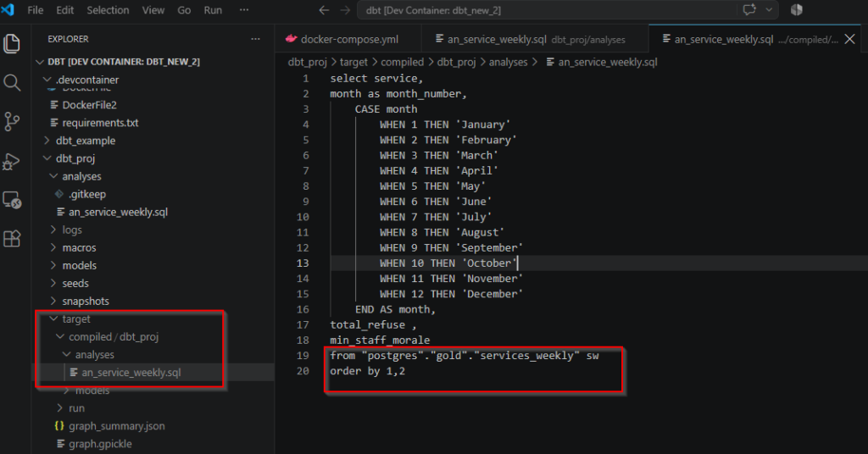Screen dimensions: 868x454
Task: Open the Edit menu
Action: point(64,10)
